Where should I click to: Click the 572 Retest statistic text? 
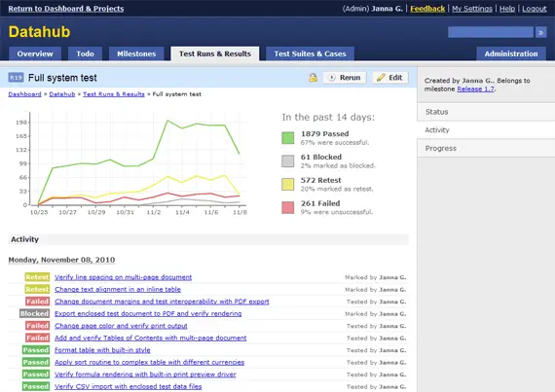[320, 180]
